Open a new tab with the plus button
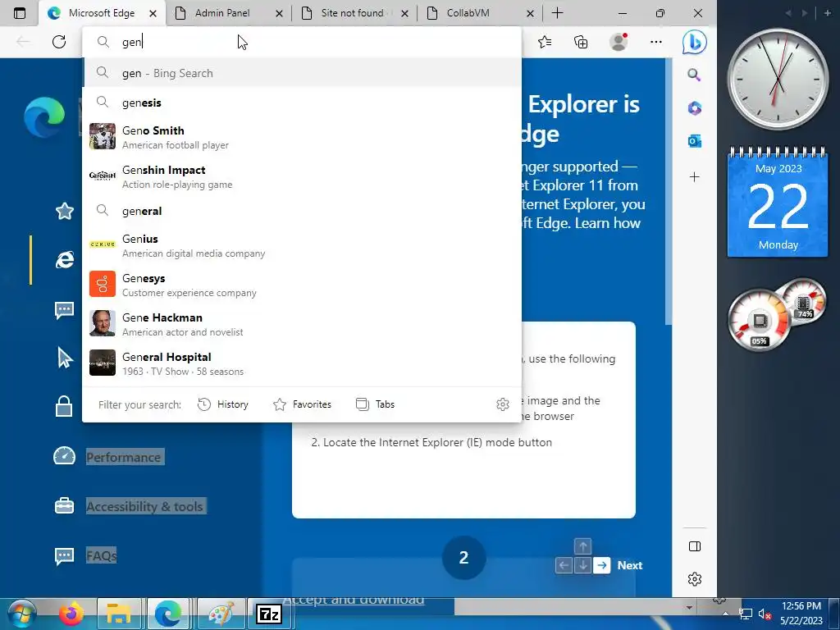 click(x=557, y=13)
